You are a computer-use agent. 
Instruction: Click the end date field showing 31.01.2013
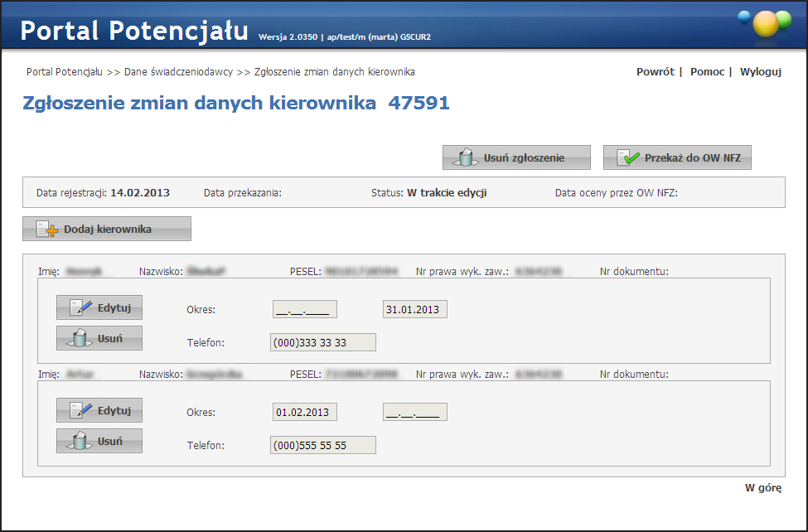point(414,310)
